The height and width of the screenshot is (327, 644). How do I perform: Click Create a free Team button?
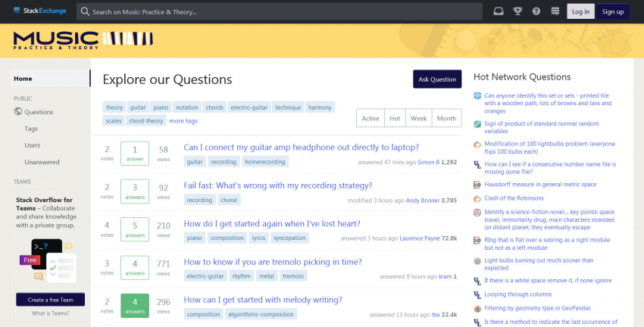pos(51,300)
